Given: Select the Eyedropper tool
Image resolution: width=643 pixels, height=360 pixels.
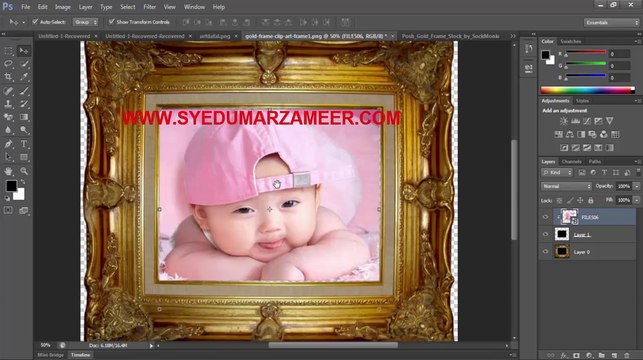Looking at the screenshot, I should point(24,77).
